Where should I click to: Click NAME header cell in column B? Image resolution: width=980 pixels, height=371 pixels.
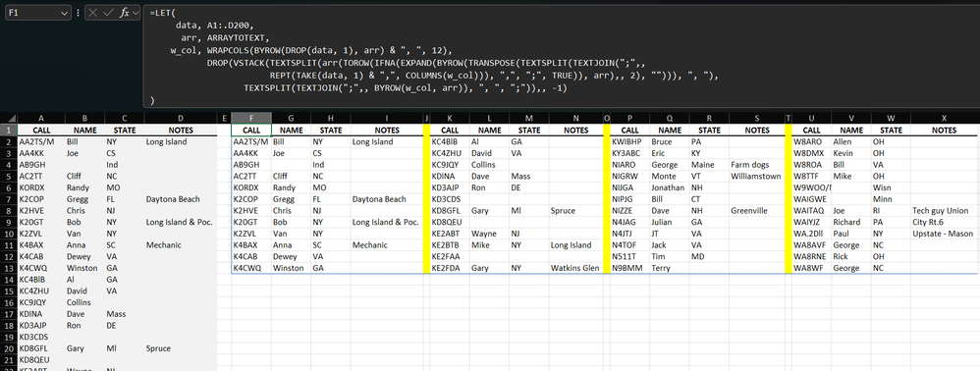[85, 131]
